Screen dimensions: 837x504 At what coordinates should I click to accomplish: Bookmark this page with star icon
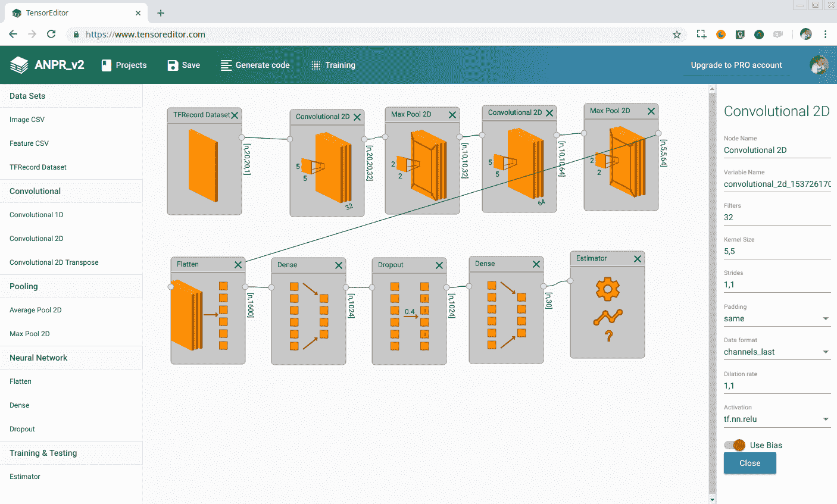(677, 35)
